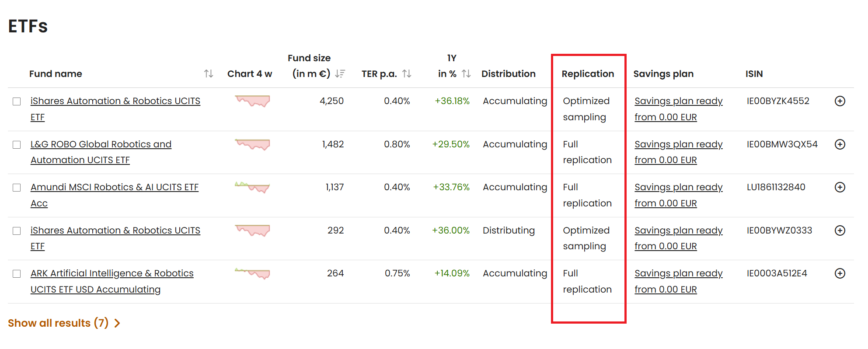Click plus icon for ARK AI & Robotics row
Screen dimensions: 868x349
pyautogui.click(x=840, y=273)
